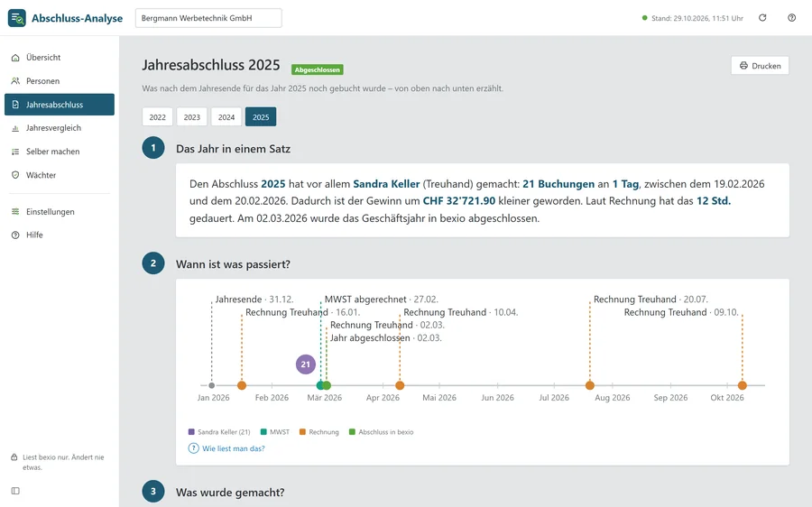Viewport: 812px width, 507px height.
Task: Click the house icon beside Übersicht
Action: point(15,58)
